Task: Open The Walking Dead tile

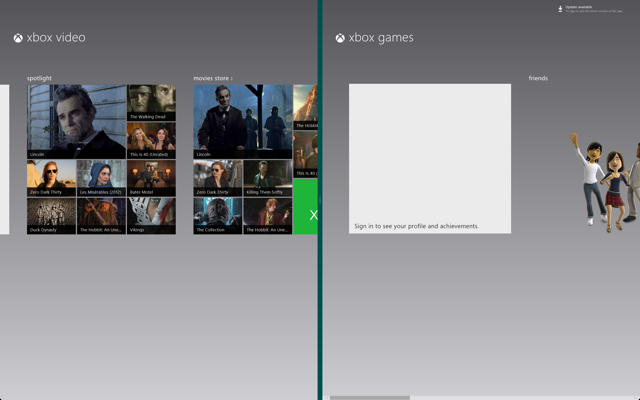Action: click(x=151, y=103)
